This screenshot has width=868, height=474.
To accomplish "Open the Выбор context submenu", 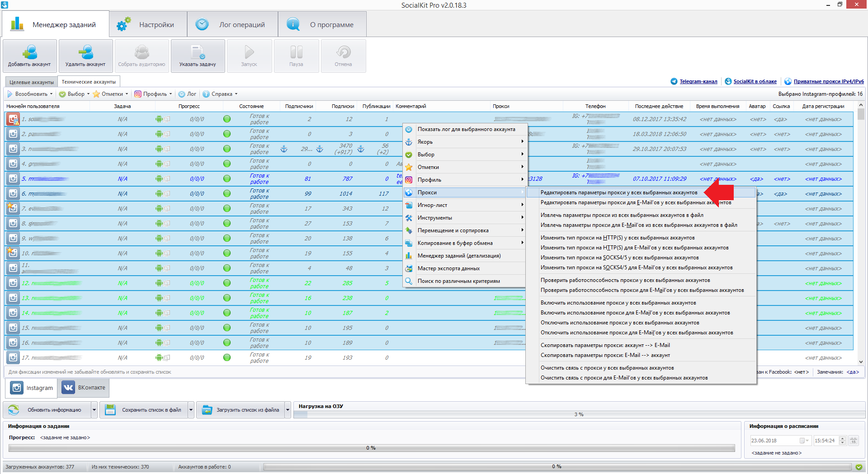I will [x=465, y=155].
